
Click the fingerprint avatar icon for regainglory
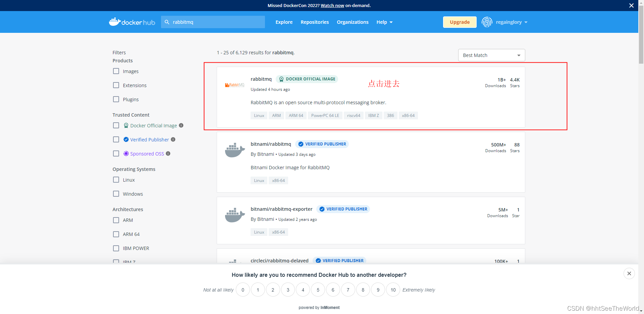tap(487, 22)
